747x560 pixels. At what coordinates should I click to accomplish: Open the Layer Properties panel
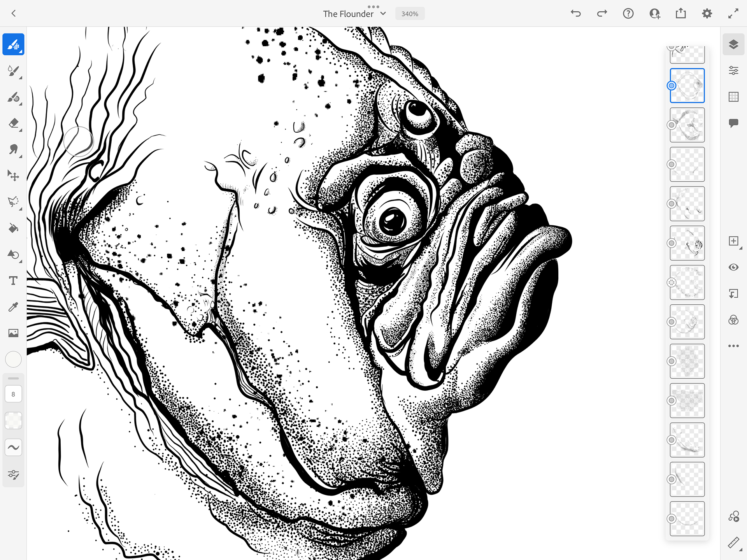click(x=733, y=70)
